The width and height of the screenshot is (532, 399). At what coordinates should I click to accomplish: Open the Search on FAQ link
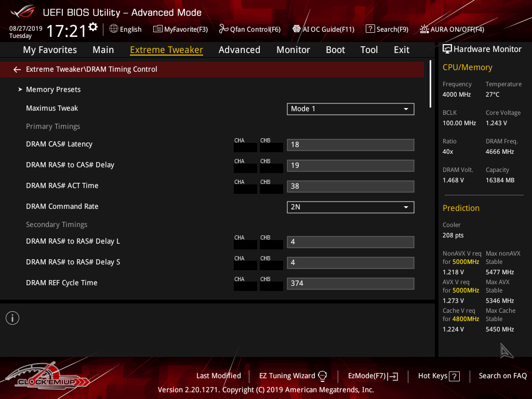point(502,376)
